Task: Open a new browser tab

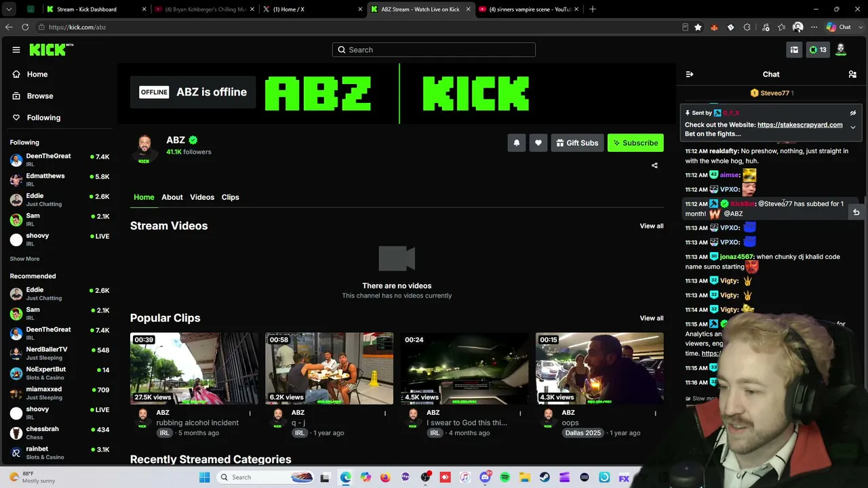Action: point(593,9)
